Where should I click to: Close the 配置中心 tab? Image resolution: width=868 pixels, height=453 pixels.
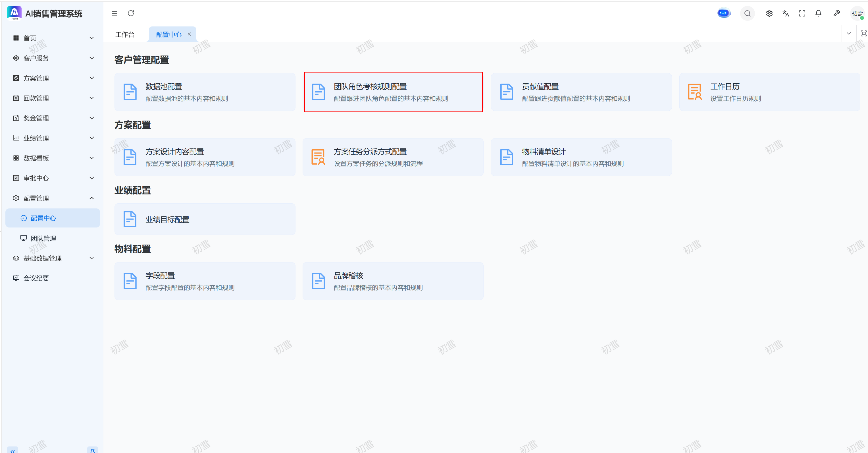pos(190,34)
